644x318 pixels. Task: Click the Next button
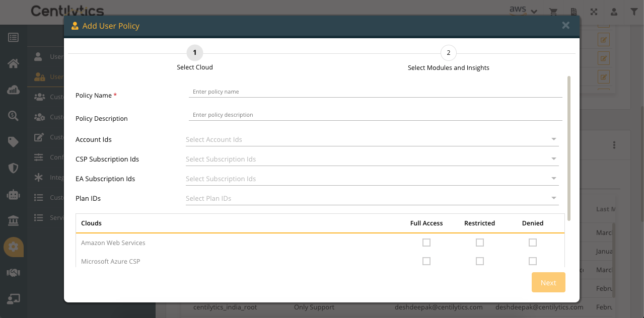[548, 283]
